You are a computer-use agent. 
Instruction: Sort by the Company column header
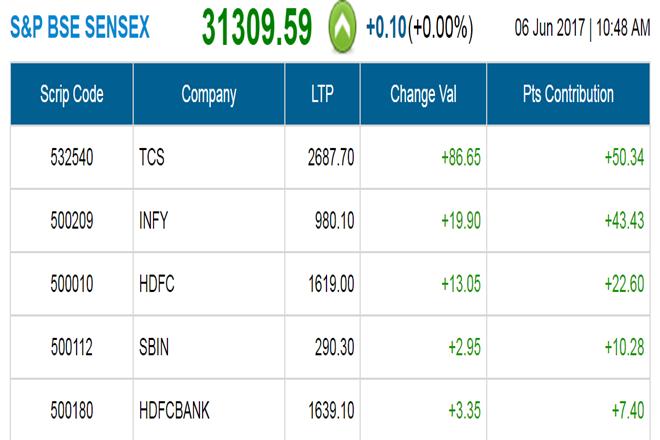pyautogui.click(x=208, y=95)
